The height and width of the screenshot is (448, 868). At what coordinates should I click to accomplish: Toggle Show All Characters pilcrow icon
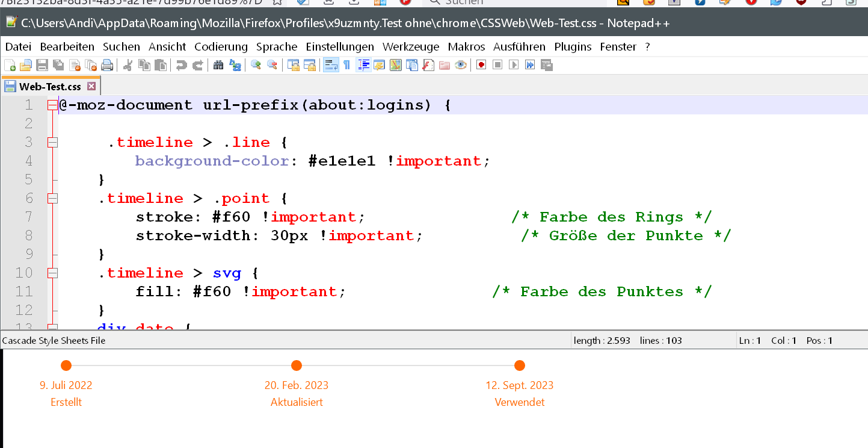[346, 65]
